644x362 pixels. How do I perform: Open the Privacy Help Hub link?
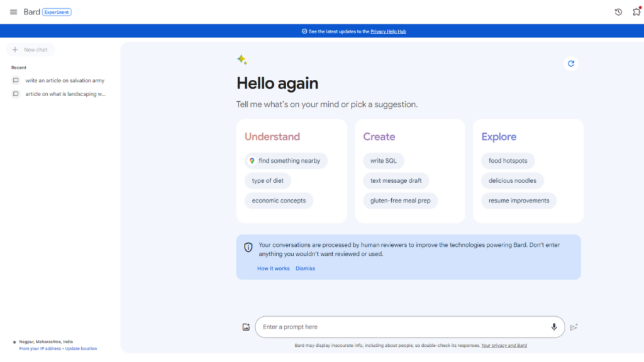(388, 31)
